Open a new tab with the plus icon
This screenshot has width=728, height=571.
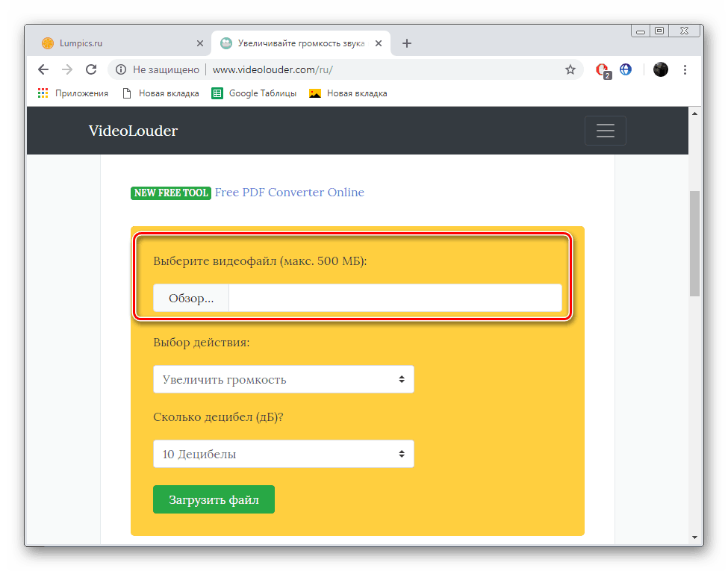coord(407,43)
